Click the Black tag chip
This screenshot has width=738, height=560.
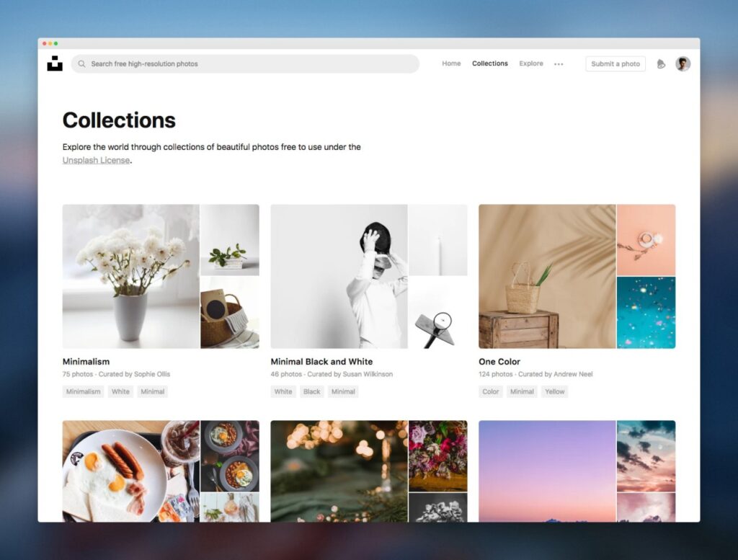pos(311,391)
